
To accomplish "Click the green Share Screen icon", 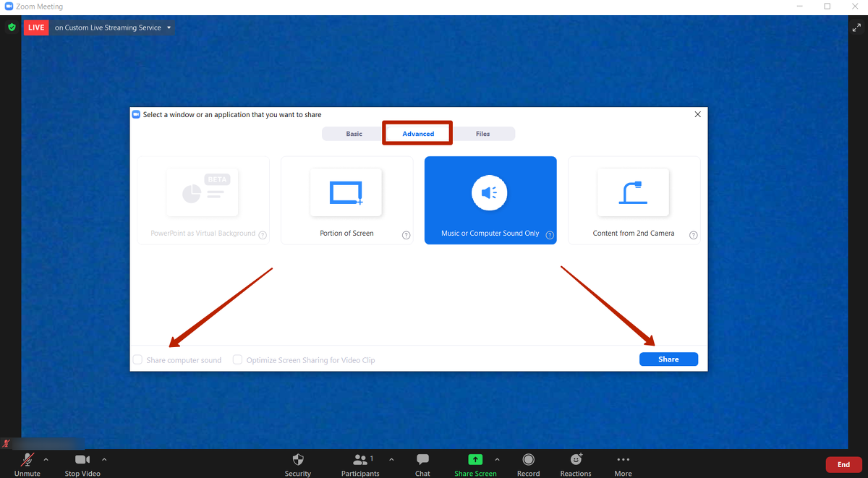I will (475, 459).
